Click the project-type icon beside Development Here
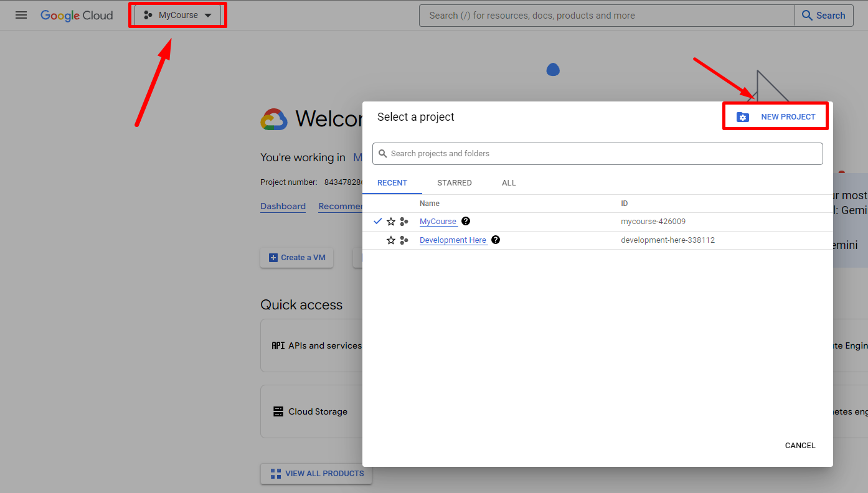Screen dimensions: 868x493 click(x=404, y=240)
